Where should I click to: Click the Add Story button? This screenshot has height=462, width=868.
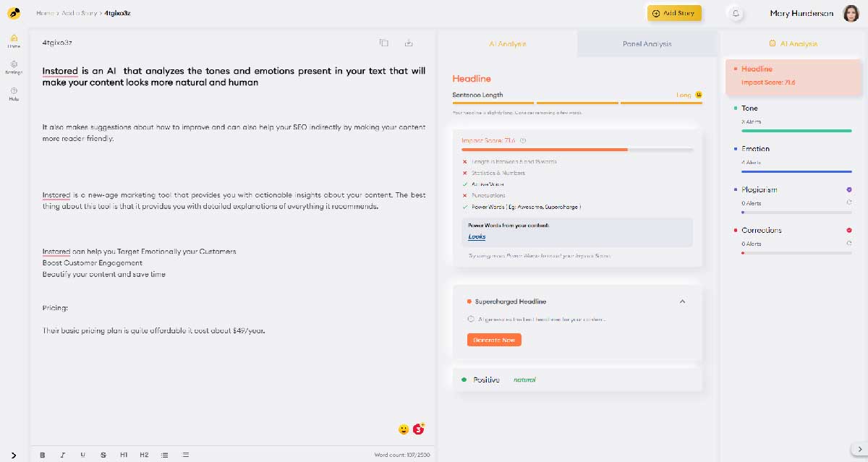pyautogui.click(x=674, y=13)
